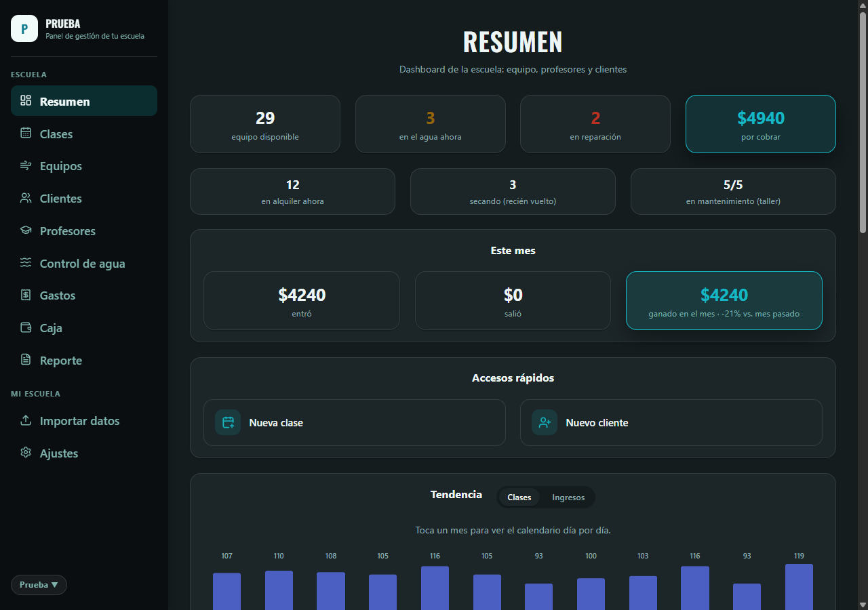The image size is (868, 610).
Task: Click the Control de agua waves icon
Action: [26, 264]
